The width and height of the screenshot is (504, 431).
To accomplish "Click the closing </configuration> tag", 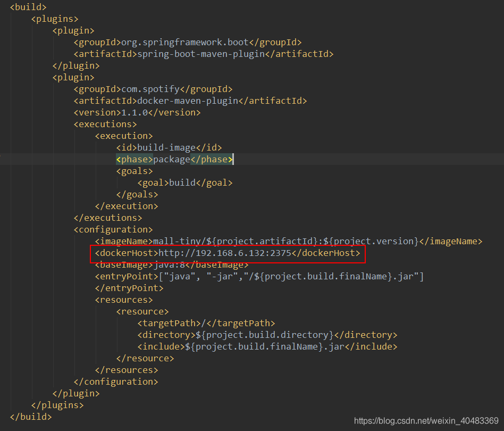I will coord(116,382).
